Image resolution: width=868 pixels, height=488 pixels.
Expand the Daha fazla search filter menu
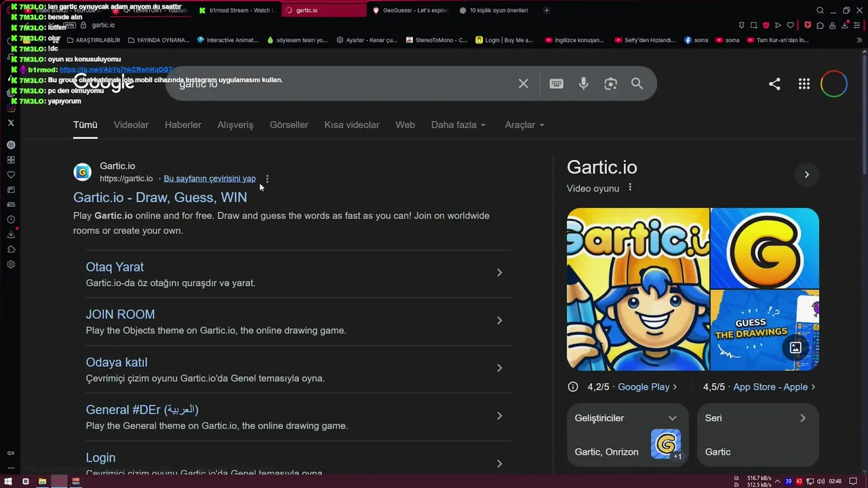point(458,125)
